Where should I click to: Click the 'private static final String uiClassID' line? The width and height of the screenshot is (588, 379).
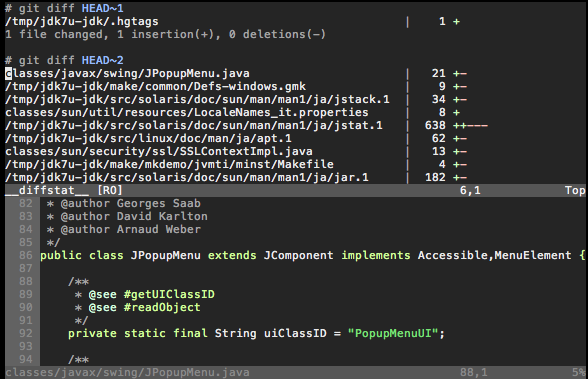(256, 333)
